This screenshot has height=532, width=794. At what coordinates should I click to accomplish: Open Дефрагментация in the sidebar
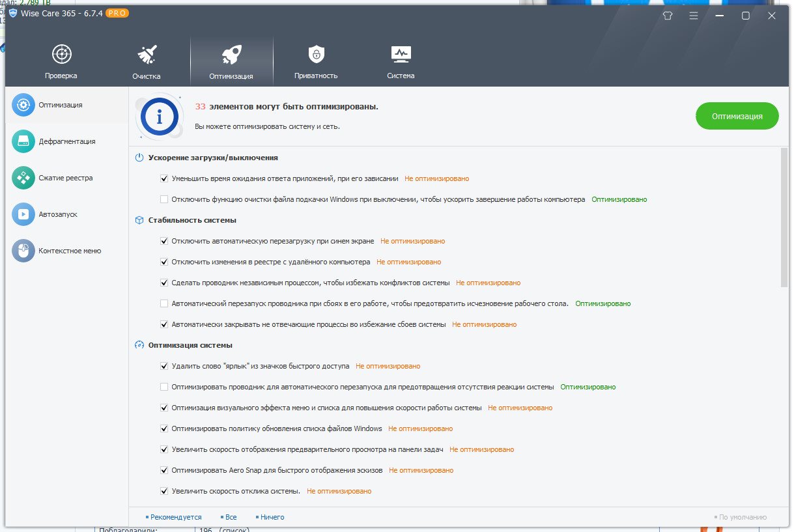[67, 141]
